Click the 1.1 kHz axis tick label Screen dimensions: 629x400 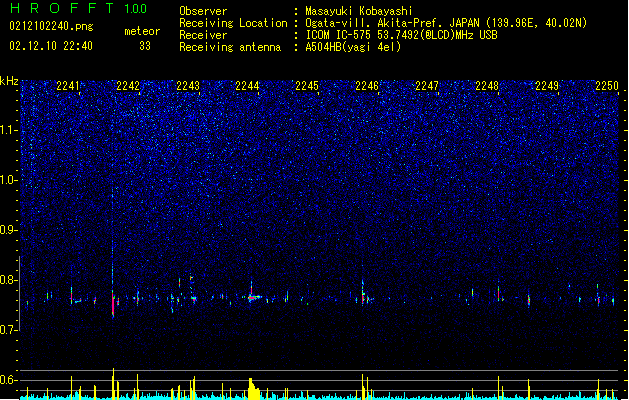[8, 130]
